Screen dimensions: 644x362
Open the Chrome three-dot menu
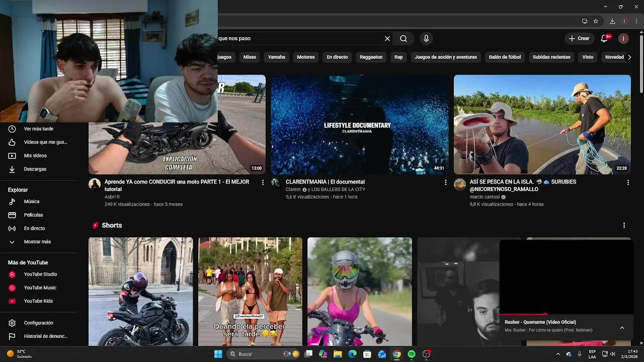636,21
